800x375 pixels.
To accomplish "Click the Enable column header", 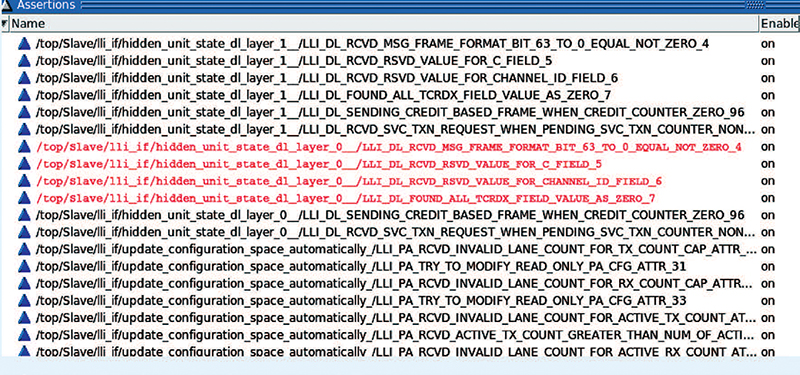I will tap(780, 23).
